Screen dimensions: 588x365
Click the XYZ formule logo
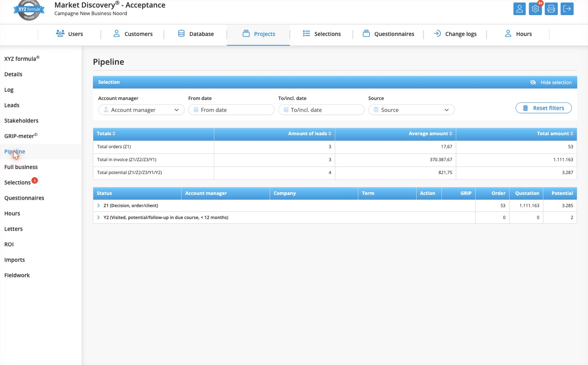pos(29,10)
